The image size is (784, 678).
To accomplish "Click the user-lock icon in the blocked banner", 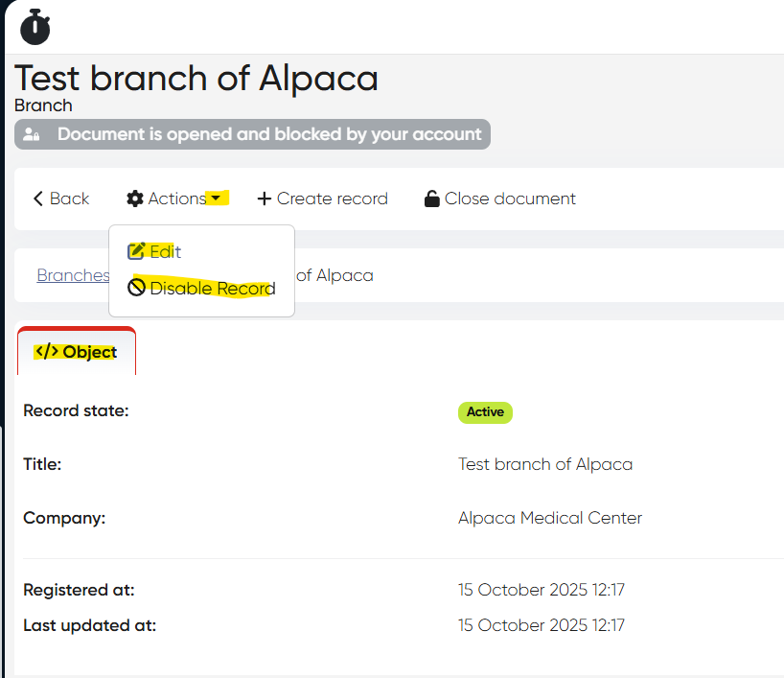I will (33, 135).
